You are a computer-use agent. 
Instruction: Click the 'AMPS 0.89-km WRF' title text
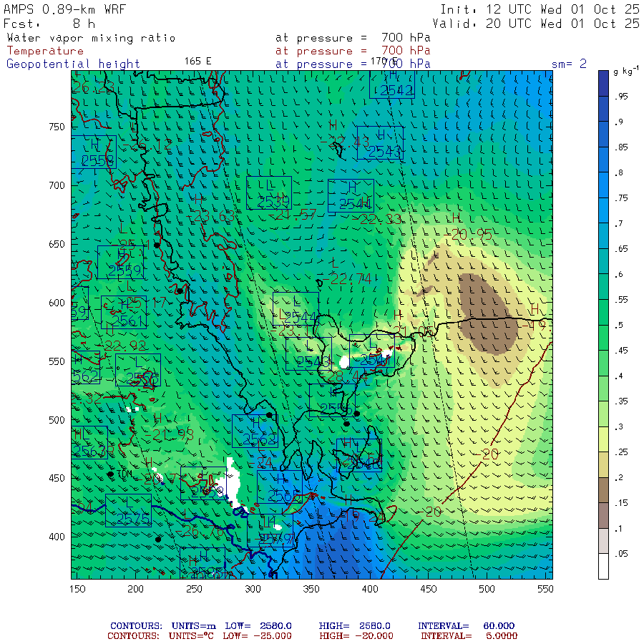pyautogui.click(x=64, y=9)
